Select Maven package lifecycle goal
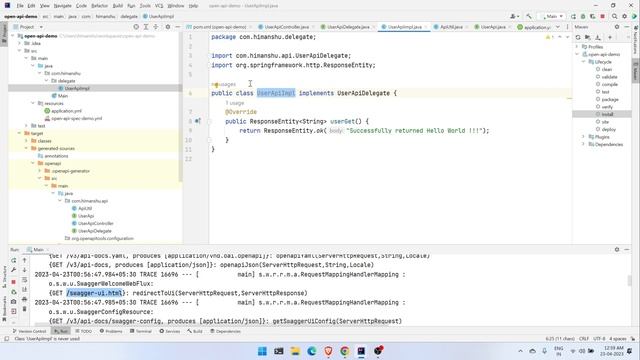This screenshot has height=360, width=640. 610,99
